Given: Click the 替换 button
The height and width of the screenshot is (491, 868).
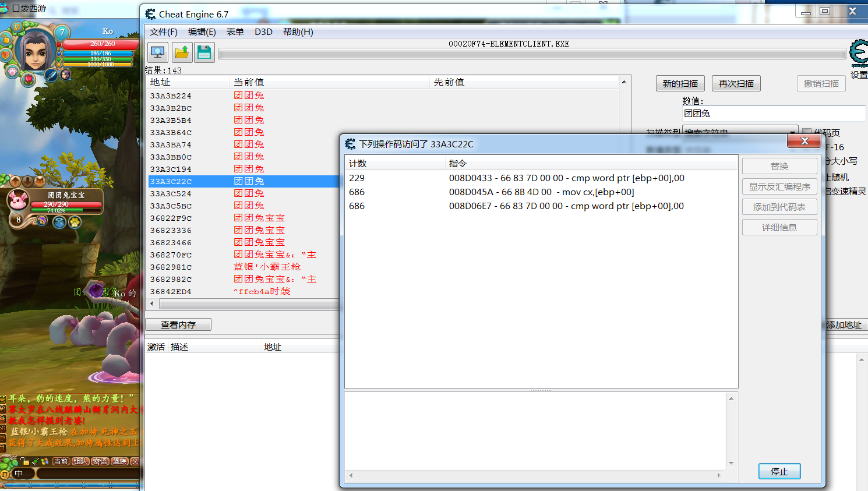Looking at the screenshot, I should [779, 166].
